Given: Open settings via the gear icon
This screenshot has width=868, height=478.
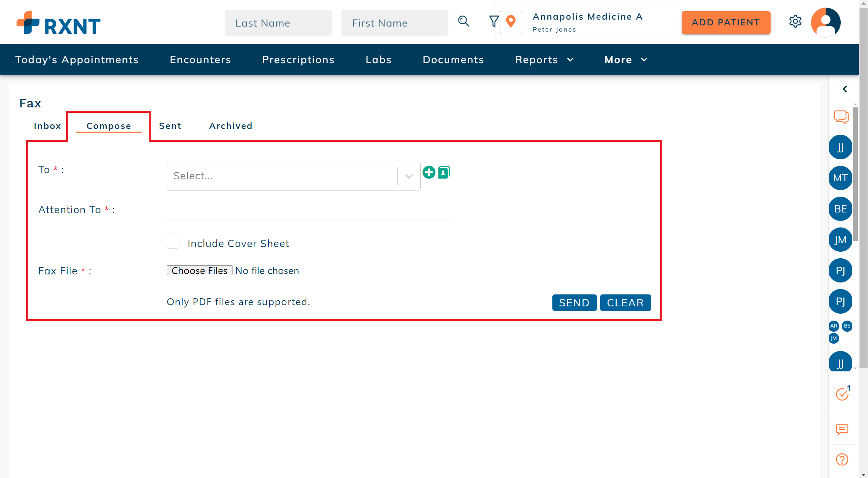Looking at the screenshot, I should click(x=795, y=22).
